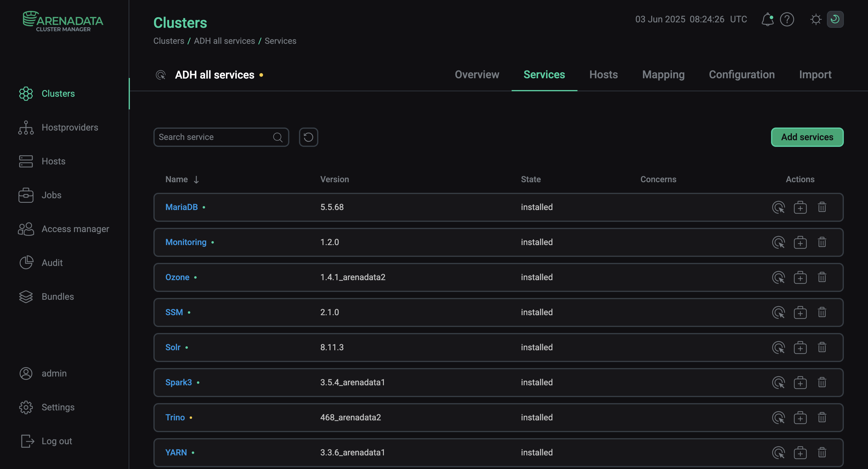This screenshot has width=868, height=469.
Task: Open the Ozone service link
Action: pos(177,277)
